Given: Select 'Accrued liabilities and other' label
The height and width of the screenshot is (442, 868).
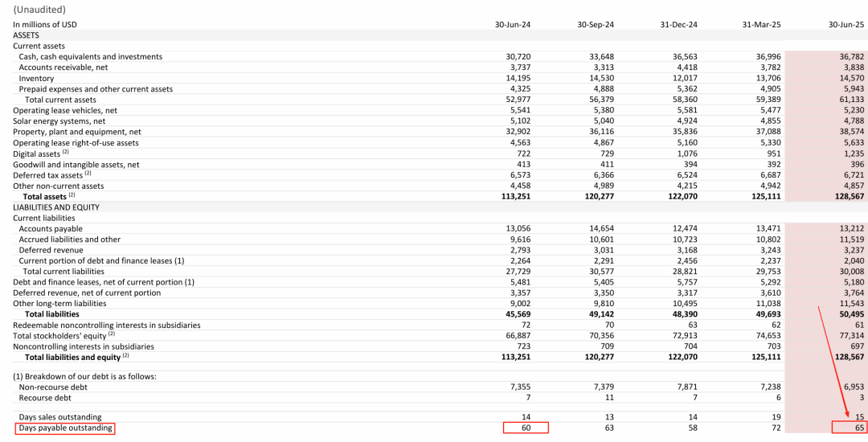Looking at the screenshot, I should [x=69, y=239].
